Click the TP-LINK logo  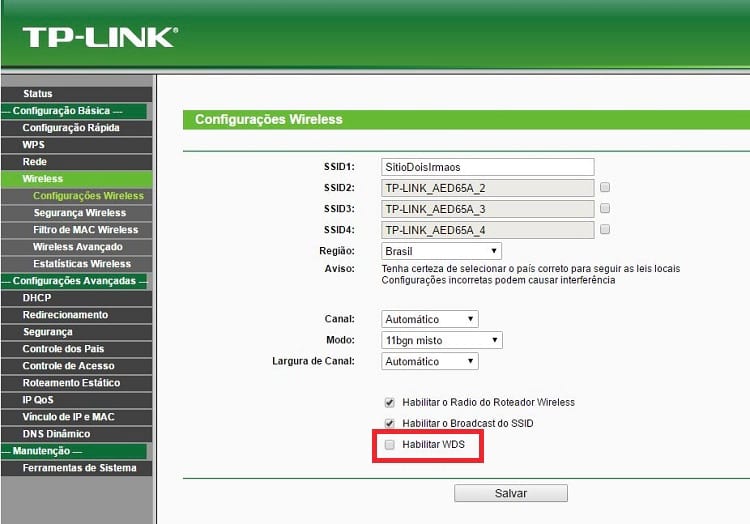tap(100, 37)
